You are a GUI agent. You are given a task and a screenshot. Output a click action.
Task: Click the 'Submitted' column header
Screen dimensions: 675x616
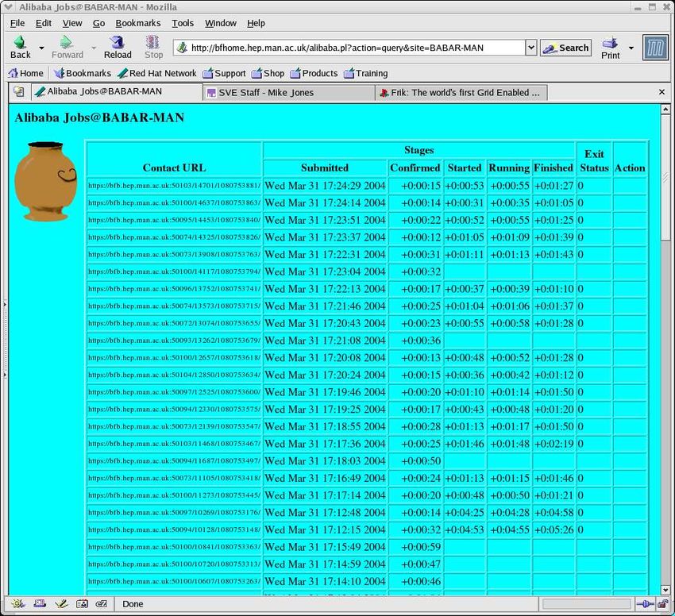coord(325,167)
